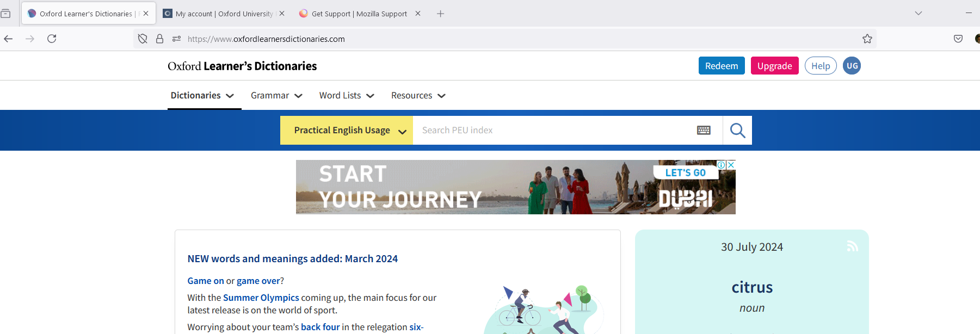Viewport: 980px width, 334px height.
Task: Open NEW words and meanings added heading
Action: (x=293, y=259)
